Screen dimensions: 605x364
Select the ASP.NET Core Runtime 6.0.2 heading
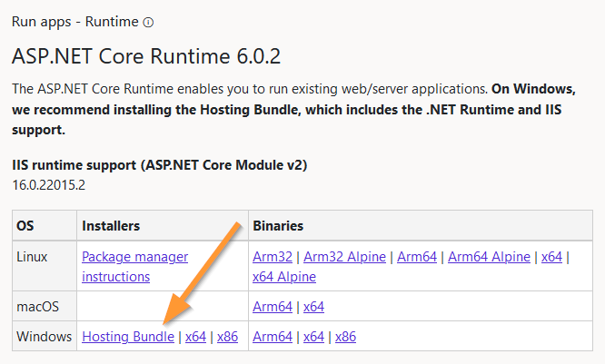146,56
